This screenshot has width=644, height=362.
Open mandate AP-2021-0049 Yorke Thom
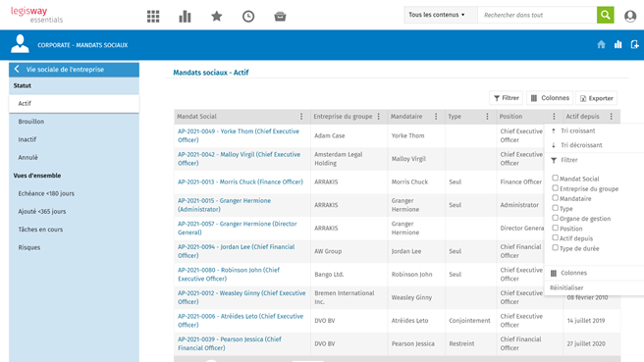coord(239,135)
